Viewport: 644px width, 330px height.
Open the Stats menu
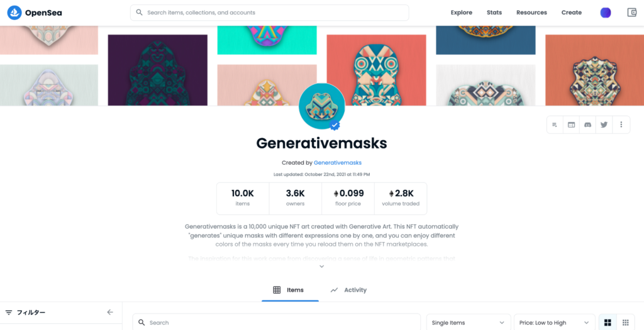pos(494,13)
